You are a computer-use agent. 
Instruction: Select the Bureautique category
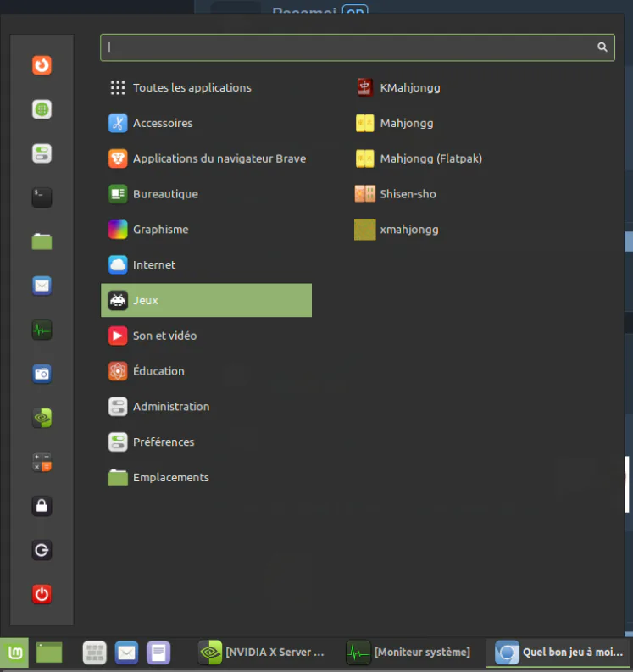coord(206,194)
